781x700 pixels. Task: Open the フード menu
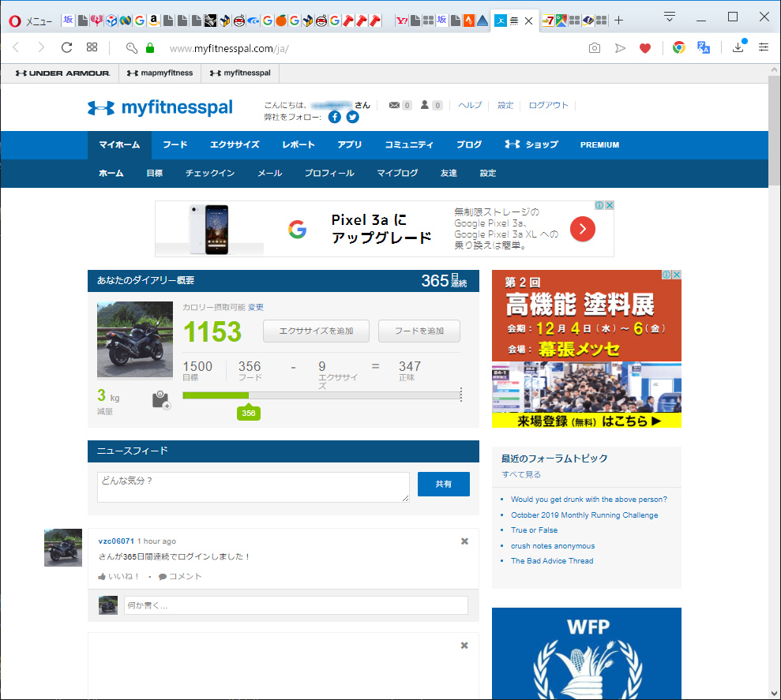click(175, 145)
